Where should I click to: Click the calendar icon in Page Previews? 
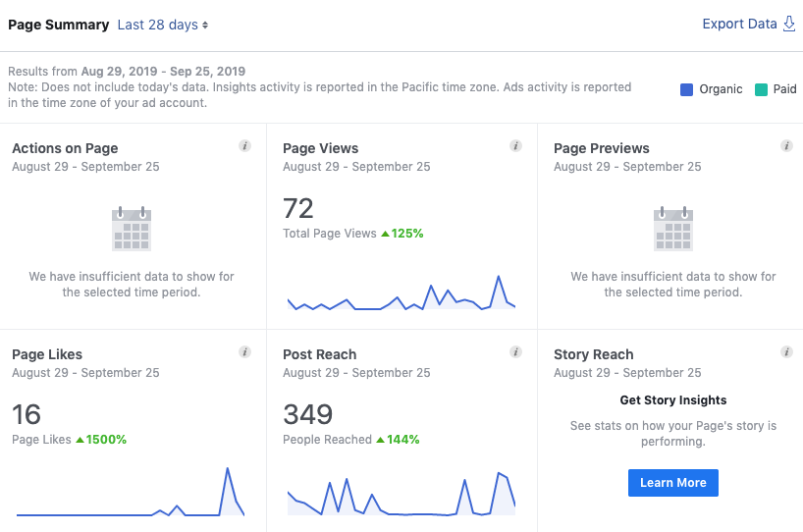point(673,229)
